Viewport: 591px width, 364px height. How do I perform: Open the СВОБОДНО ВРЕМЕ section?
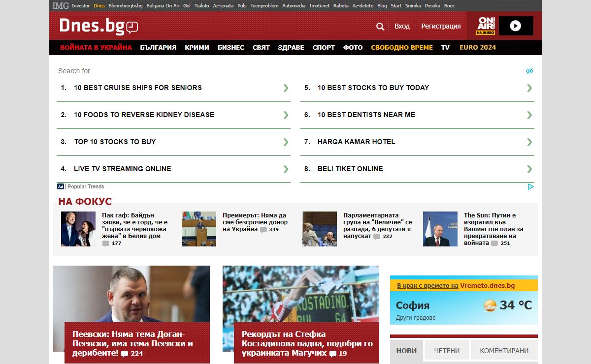point(402,48)
